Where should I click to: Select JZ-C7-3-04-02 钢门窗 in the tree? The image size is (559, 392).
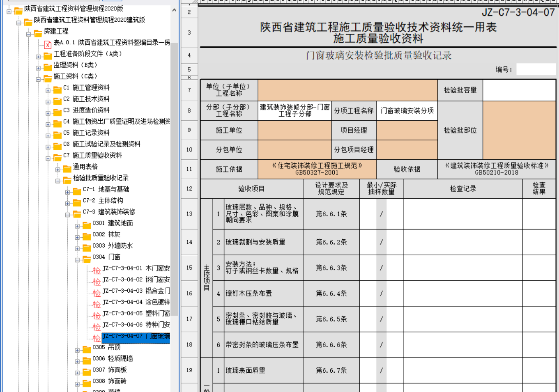click(136, 280)
